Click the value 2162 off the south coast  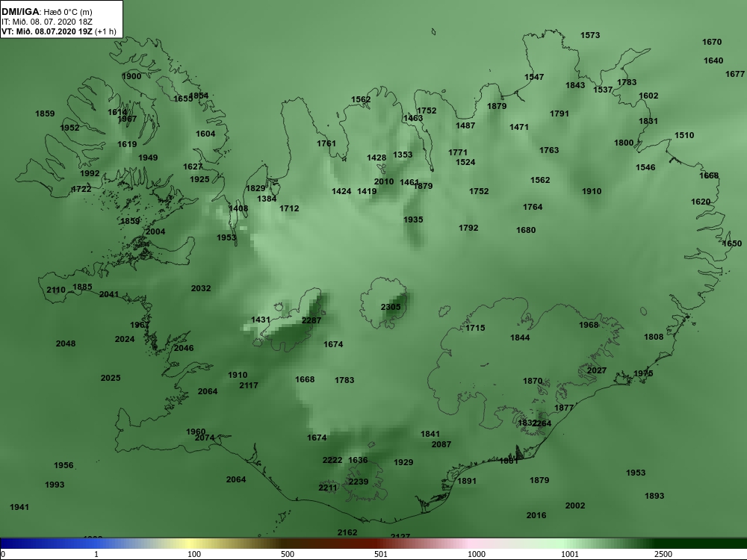tap(347, 532)
